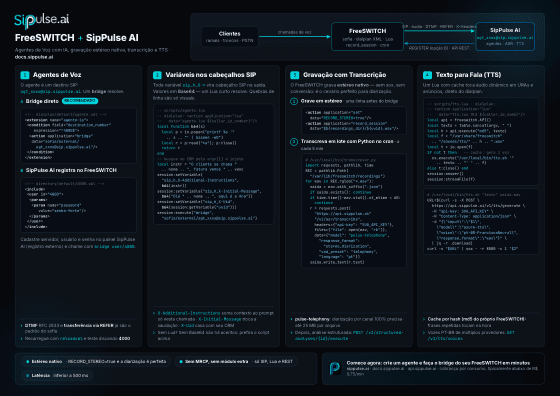This screenshot has height=396, width=560.
Task: Select the Clientes box in the diagram
Action: 229,37
